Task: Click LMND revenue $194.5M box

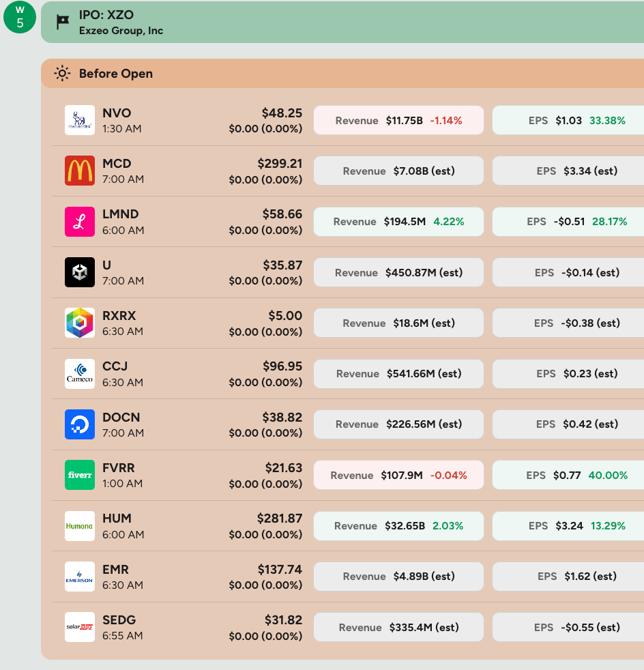Action: point(398,222)
